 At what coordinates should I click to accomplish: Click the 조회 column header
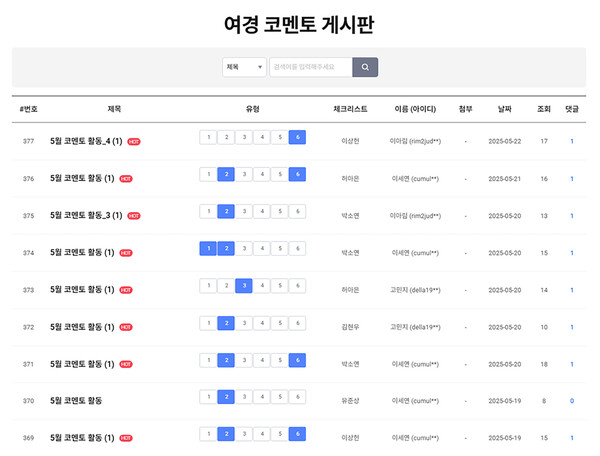click(544, 109)
